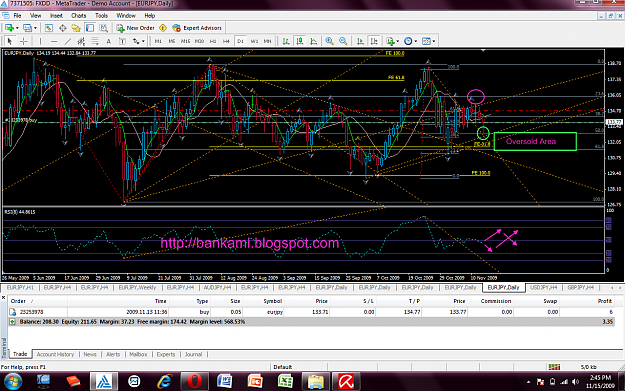625x391 pixels.
Task: Switch to the AUDJPY,H4 chart tab
Action: [217, 287]
